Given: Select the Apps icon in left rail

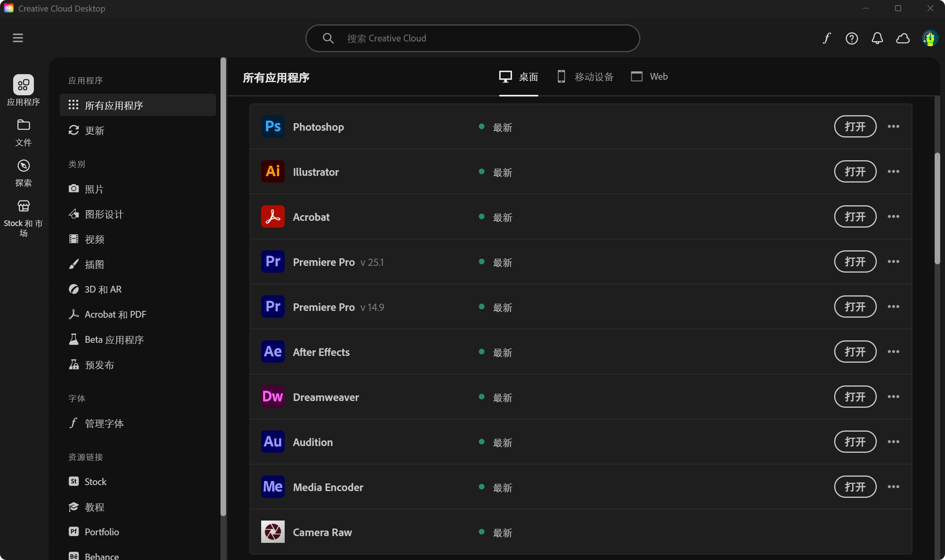Looking at the screenshot, I should (x=24, y=85).
